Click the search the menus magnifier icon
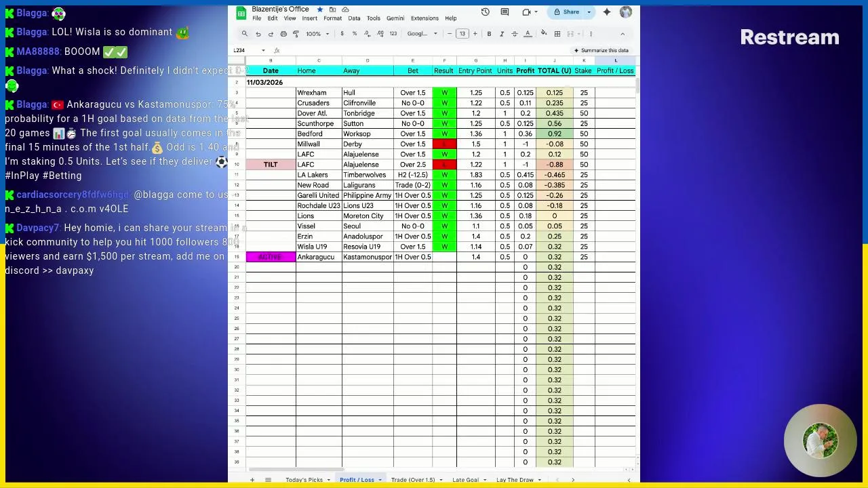 [x=245, y=34]
